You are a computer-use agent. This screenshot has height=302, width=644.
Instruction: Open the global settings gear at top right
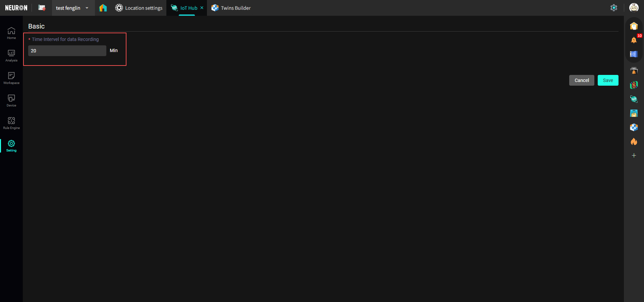coord(613,8)
